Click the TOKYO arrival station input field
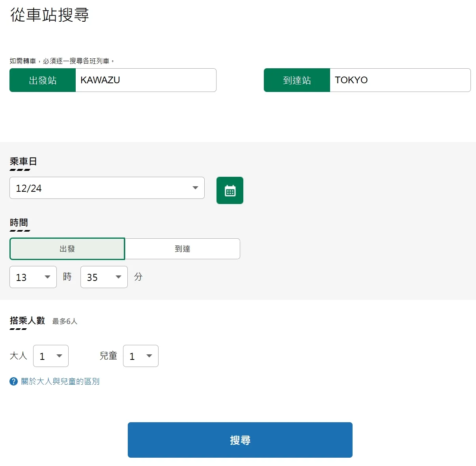 [400, 80]
